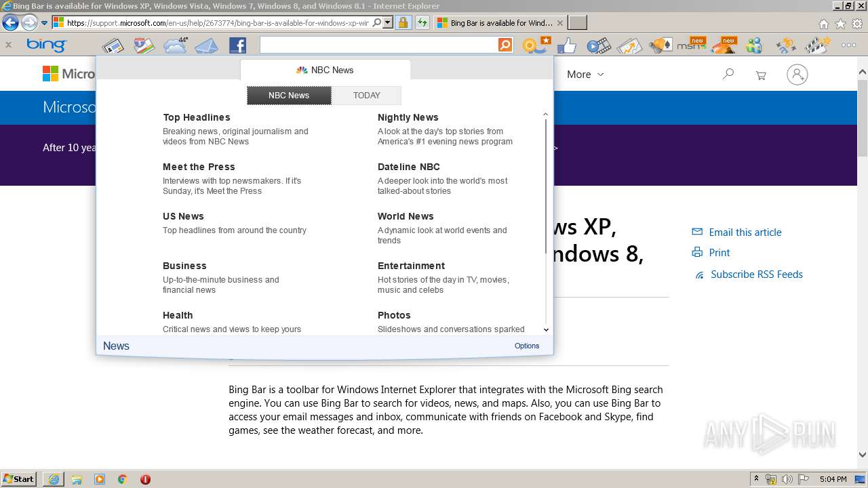Open the Facebook button on Bing Bar
The height and width of the screenshot is (488, 868).
(237, 45)
